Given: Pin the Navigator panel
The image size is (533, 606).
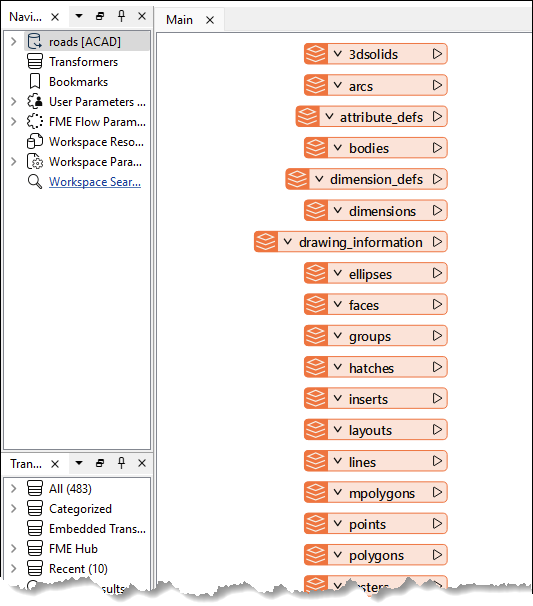Looking at the screenshot, I should pyautogui.click(x=121, y=16).
